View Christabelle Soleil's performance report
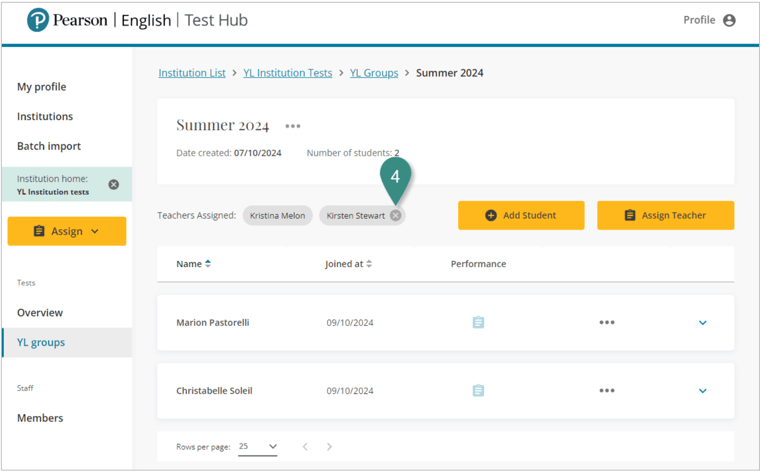760x472 pixels. coord(478,391)
